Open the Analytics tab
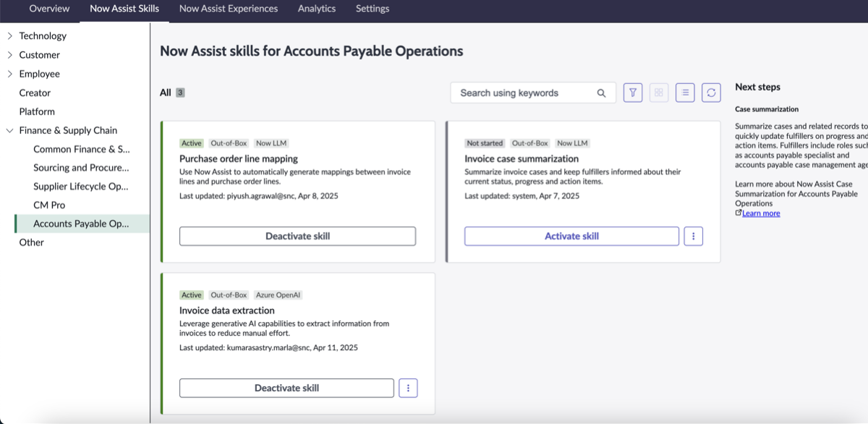This screenshot has height=424, width=868. (x=317, y=9)
